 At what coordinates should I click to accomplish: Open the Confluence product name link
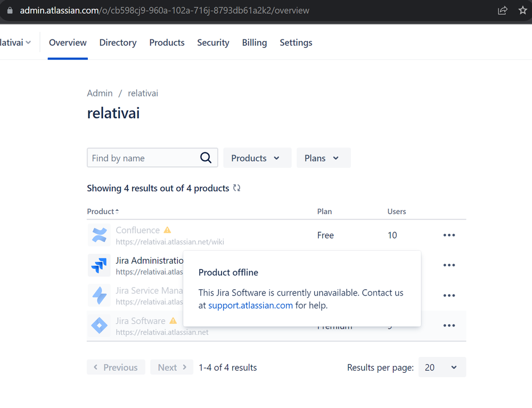click(138, 230)
